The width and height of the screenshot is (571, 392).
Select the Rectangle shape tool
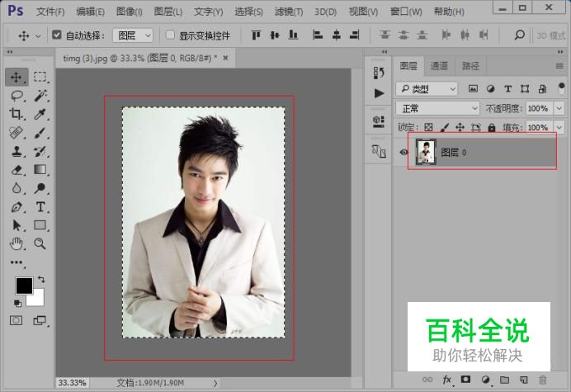(40, 224)
